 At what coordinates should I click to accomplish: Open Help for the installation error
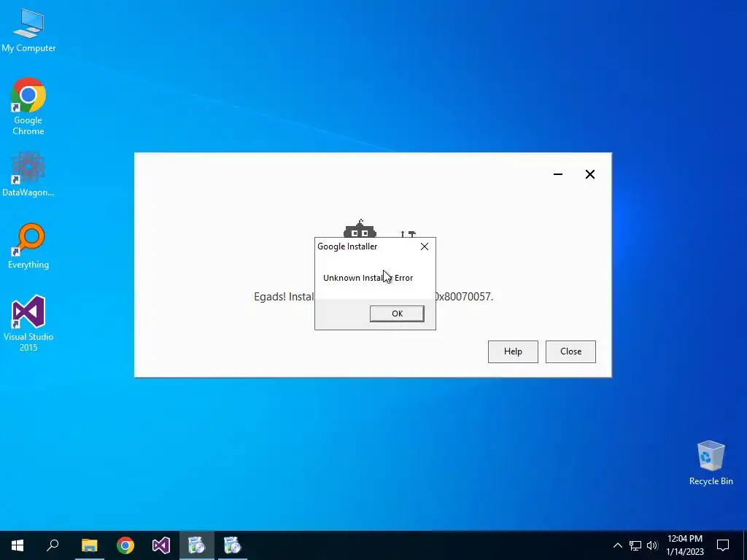(513, 351)
